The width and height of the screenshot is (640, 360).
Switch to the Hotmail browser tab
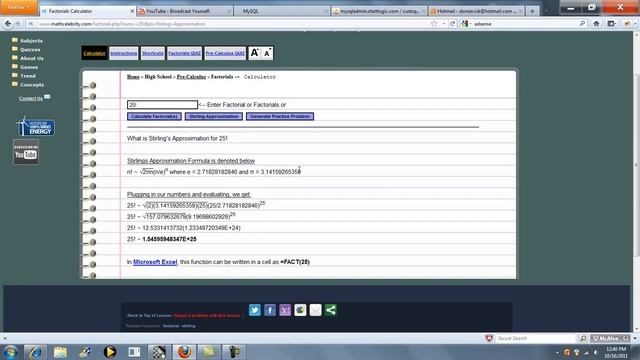coord(476,11)
